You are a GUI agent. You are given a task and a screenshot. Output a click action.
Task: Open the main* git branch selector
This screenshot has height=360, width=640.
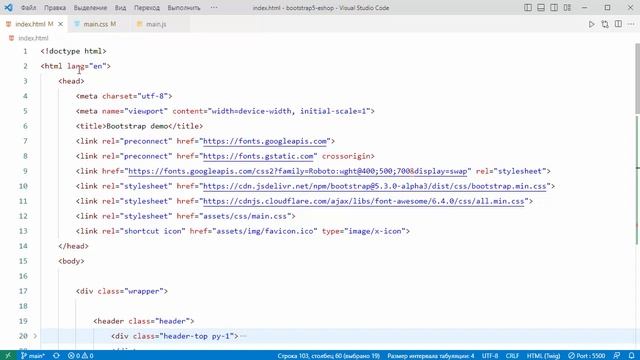click(x=33, y=356)
